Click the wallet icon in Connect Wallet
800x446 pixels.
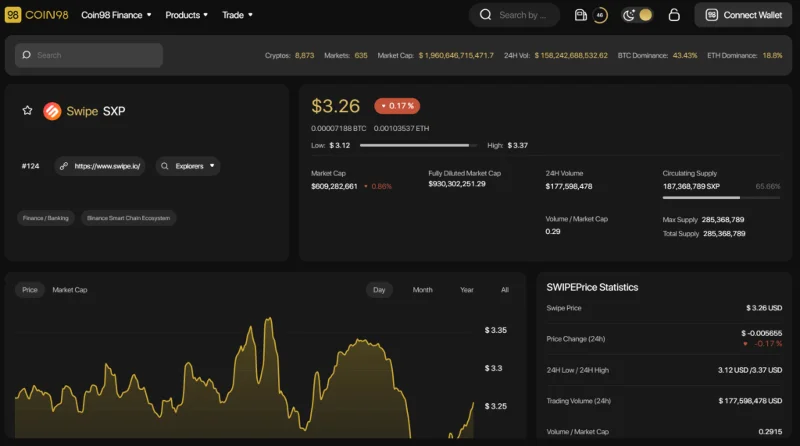tap(711, 15)
